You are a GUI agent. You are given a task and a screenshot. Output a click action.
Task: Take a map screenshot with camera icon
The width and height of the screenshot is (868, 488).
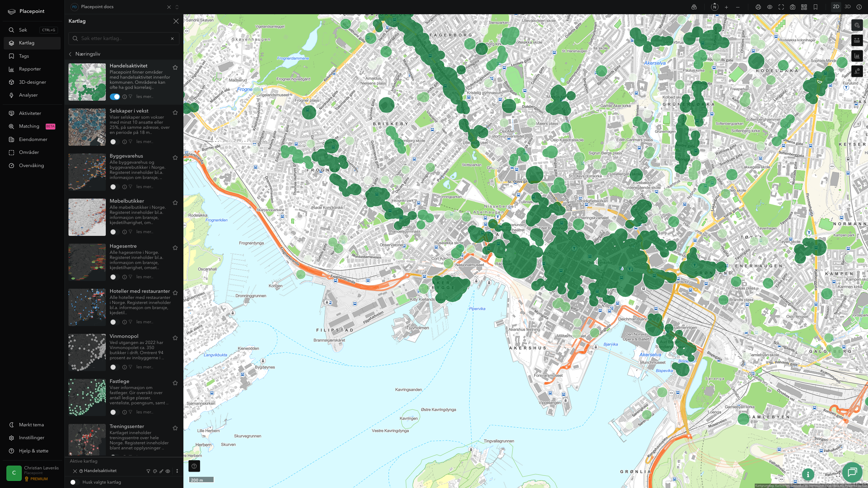coord(793,7)
